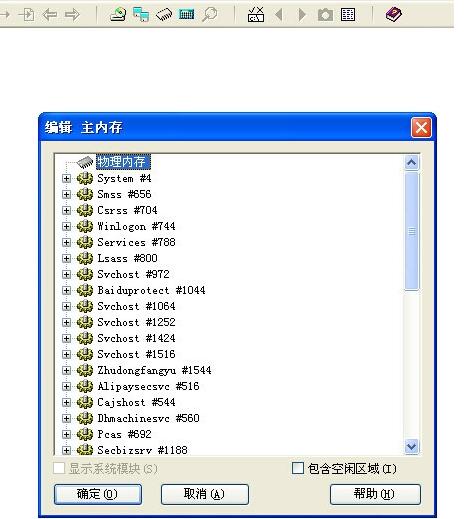Expand the Lsass #800 process node
This screenshot has height=519, width=466.
click(66, 259)
